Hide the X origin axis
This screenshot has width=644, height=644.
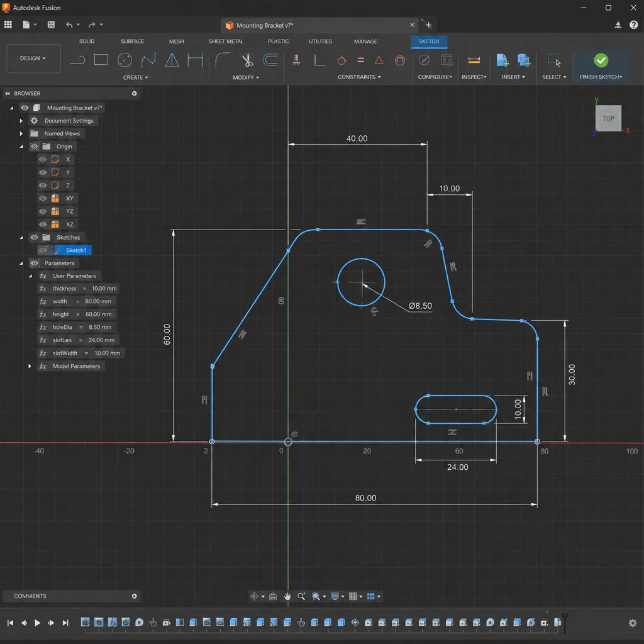coord(43,159)
